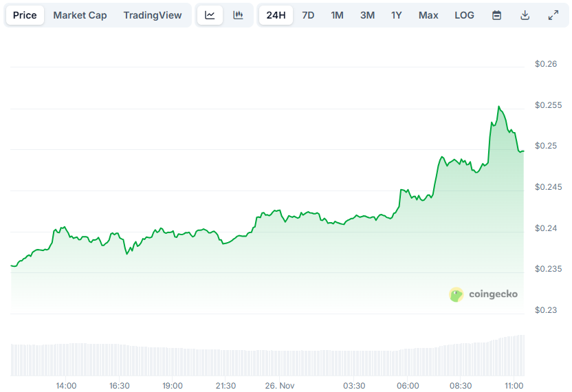Switch to line chart view

coord(210,15)
